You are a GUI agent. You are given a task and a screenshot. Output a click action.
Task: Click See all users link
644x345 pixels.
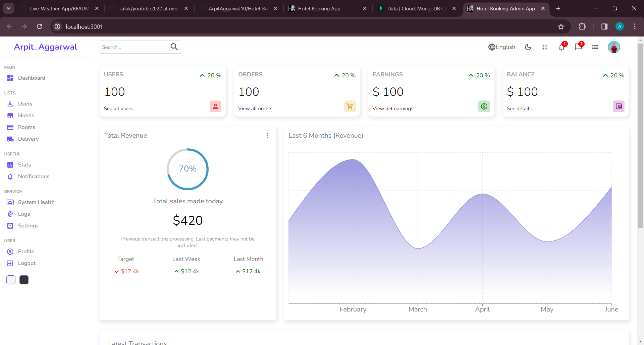118,109
